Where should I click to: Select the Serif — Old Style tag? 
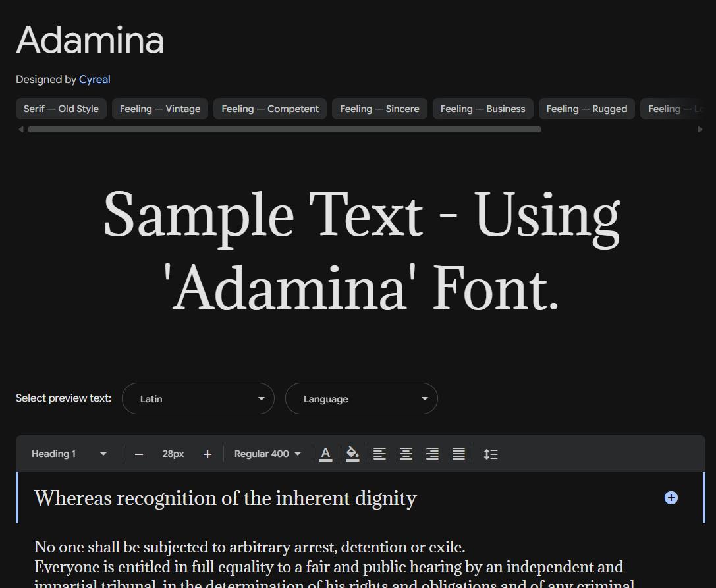61,109
